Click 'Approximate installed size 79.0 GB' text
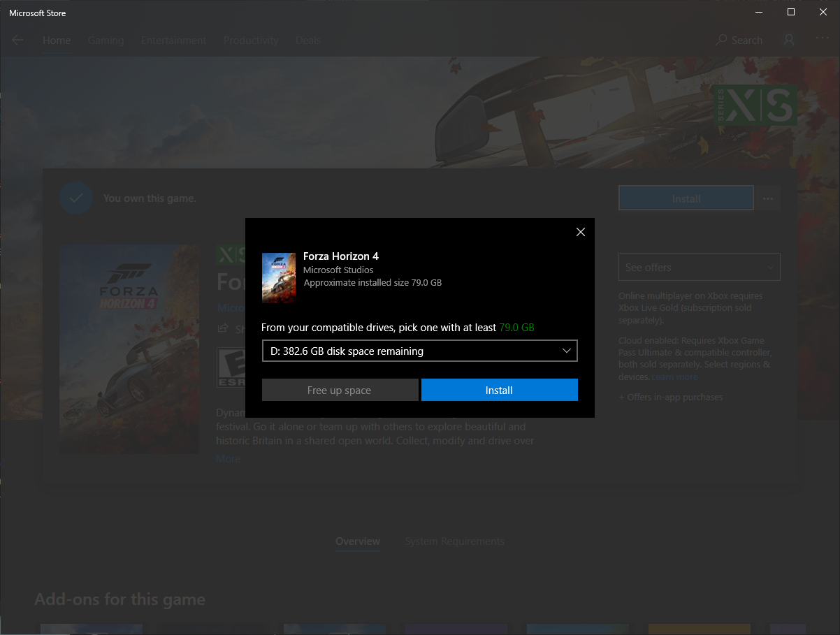The width and height of the screenshot is (840, 635). point(372,283)
